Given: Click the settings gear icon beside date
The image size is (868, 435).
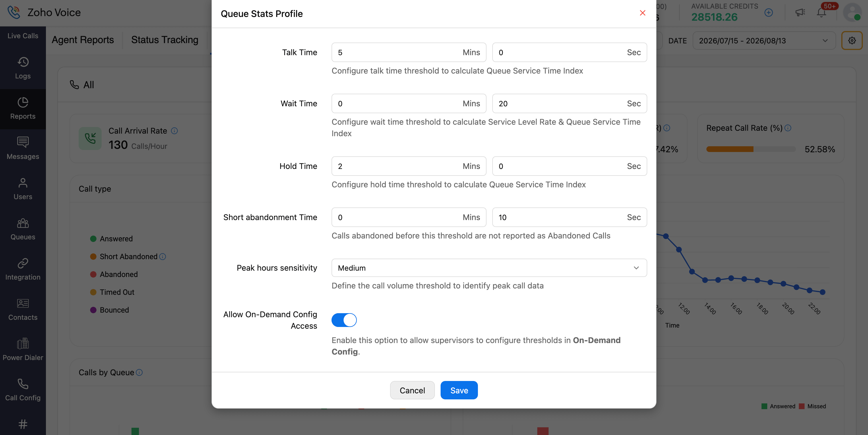Looking at the screenshot, I should 852,41.
